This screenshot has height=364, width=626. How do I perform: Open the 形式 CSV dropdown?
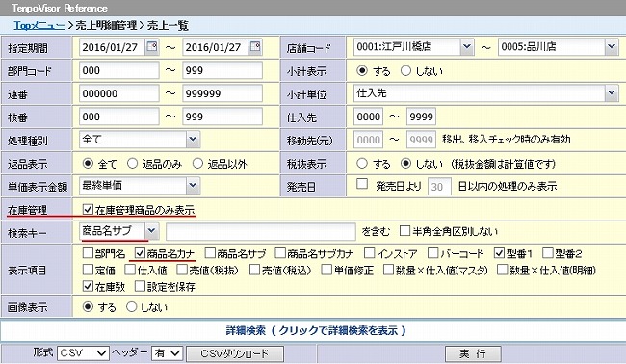(x=83, y=353)
